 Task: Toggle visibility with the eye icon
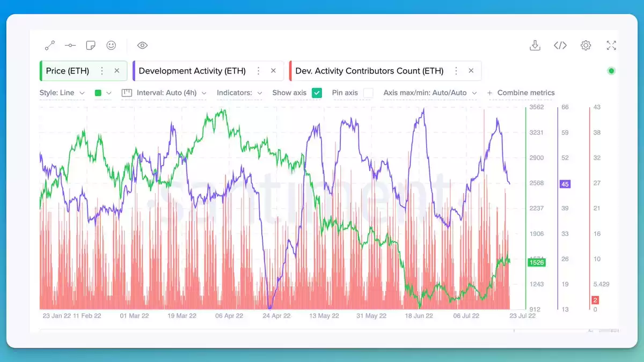pos(142,46)
